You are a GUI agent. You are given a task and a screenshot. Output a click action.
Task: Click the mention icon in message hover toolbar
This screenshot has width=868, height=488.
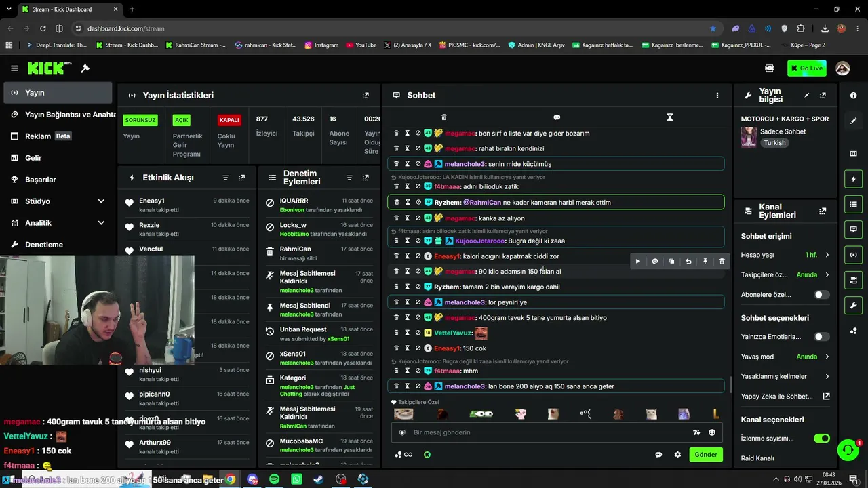[x=655, y=261]
